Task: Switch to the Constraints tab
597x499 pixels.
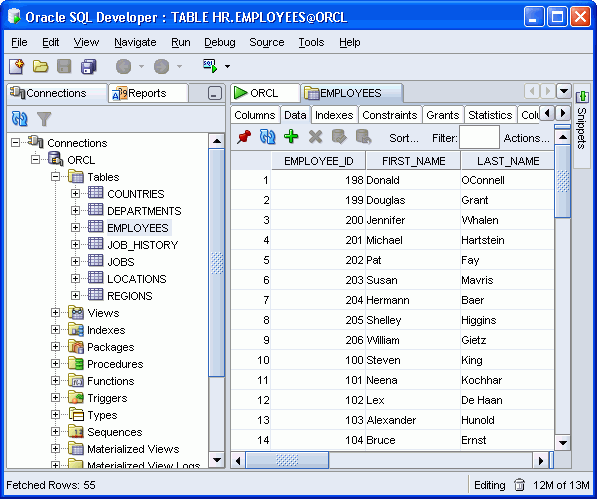Action: coord(389,115)
